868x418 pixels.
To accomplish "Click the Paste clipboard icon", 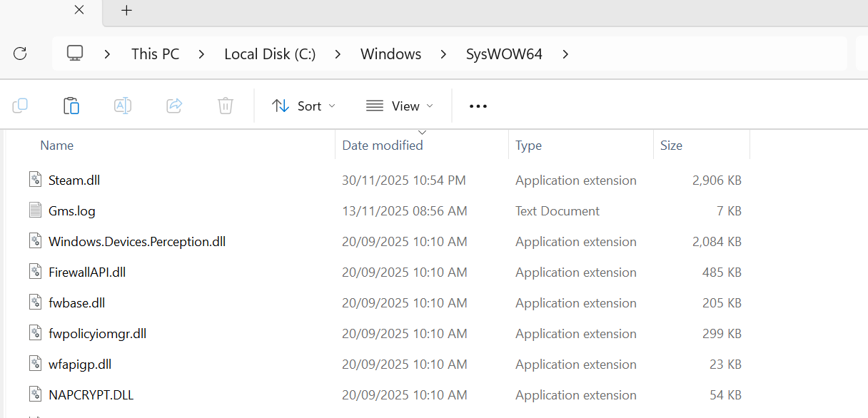I will pos(71,106).
